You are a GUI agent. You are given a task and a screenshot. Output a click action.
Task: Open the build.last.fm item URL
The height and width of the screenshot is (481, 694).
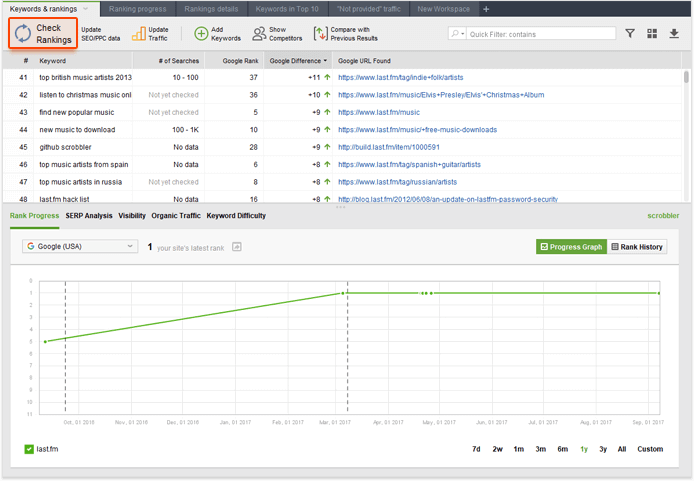point(389,147)
